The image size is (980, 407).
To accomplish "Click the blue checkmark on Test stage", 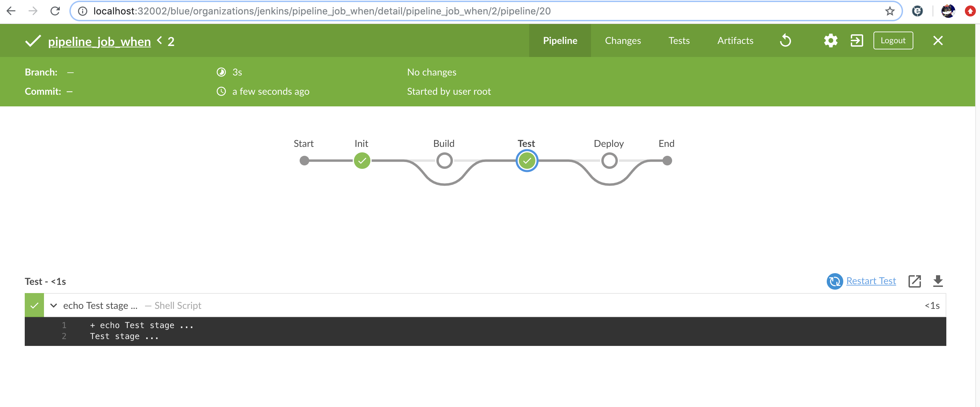I will [527, 160].
